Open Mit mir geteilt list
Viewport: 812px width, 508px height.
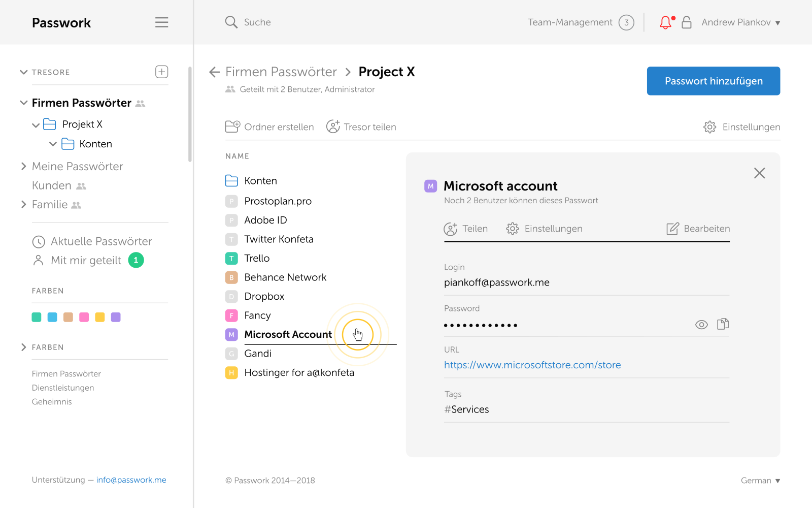86,261
